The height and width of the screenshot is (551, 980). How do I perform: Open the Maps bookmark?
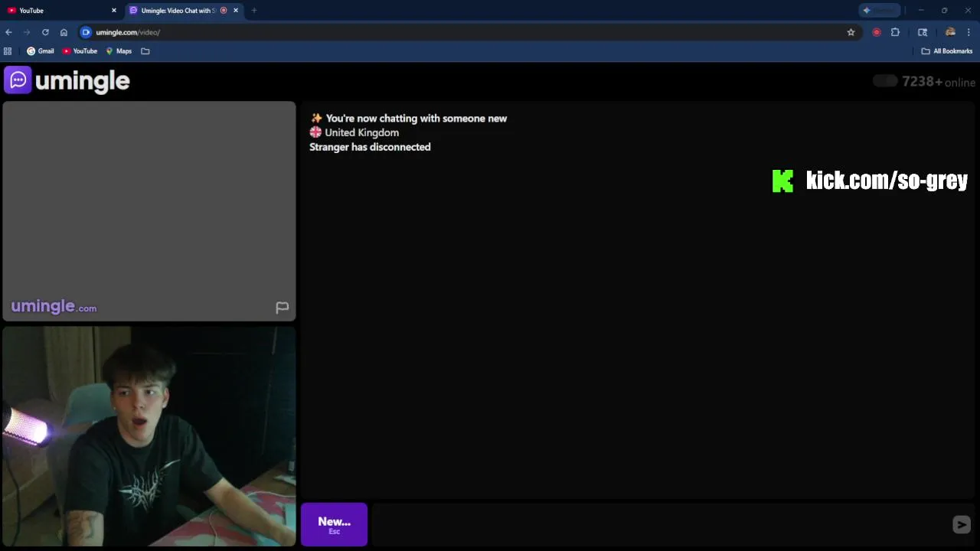(x=119, y=51)
